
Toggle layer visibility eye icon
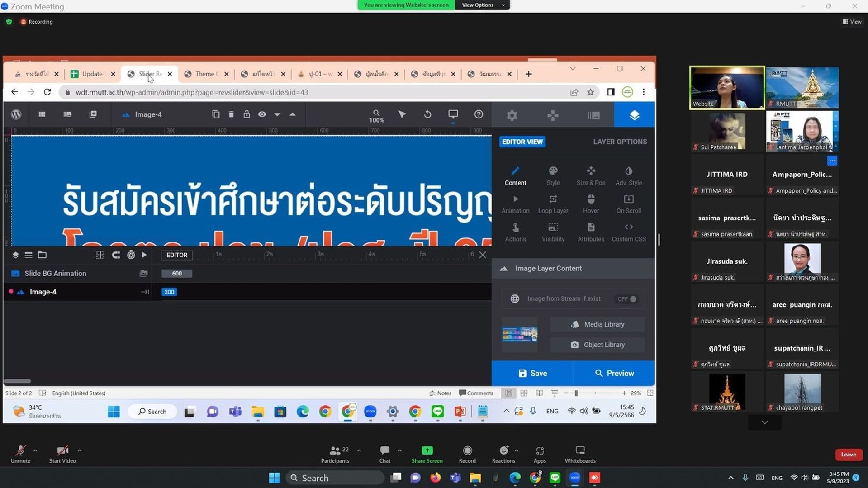click(x=262, y=114)
